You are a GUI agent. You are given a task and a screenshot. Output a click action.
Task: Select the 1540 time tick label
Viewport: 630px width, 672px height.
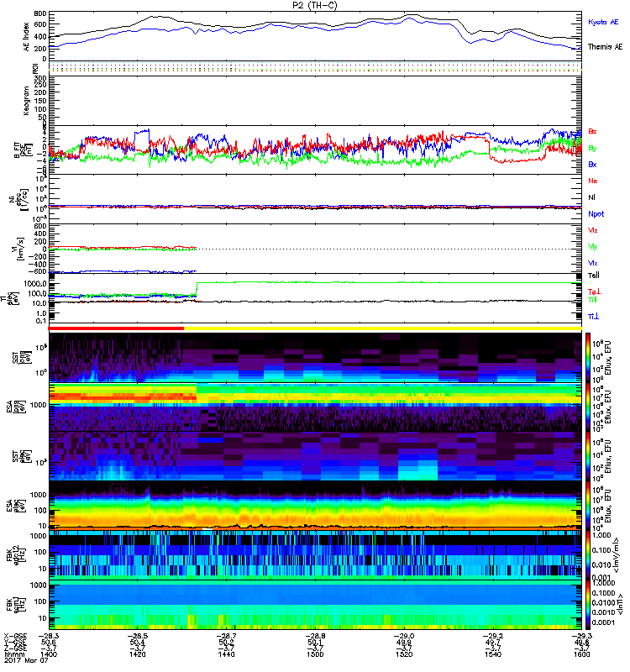(x=493, y=654)
